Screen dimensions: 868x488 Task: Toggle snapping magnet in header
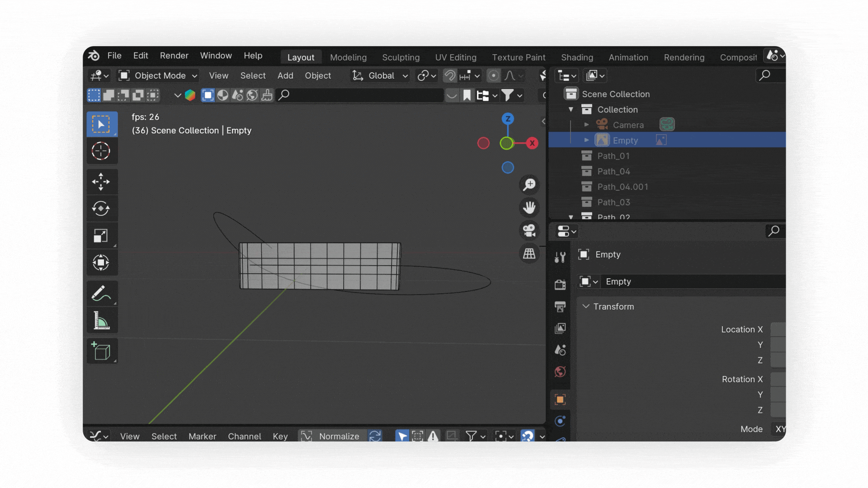[449, 75]
